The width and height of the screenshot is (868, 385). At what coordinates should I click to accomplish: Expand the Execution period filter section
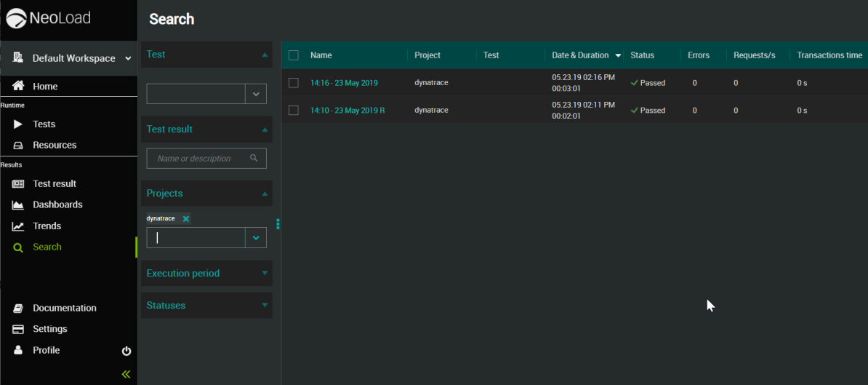pos(206,274)
